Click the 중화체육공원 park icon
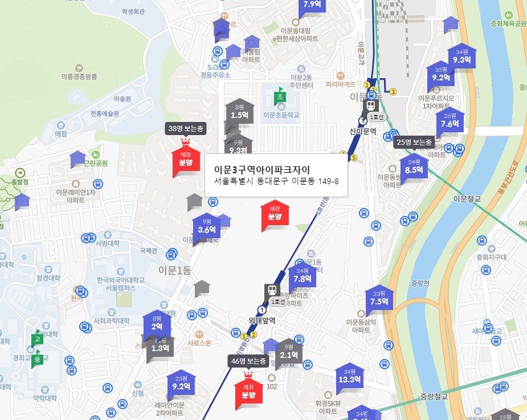 509,15
